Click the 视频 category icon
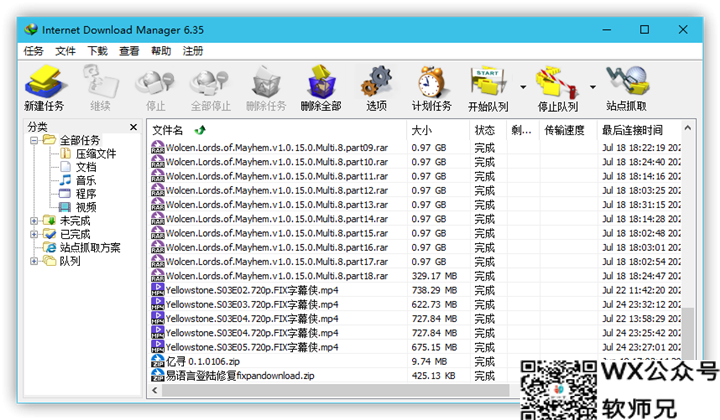The width and height of the screenshot is (720, 420). (x=65, y=207)
